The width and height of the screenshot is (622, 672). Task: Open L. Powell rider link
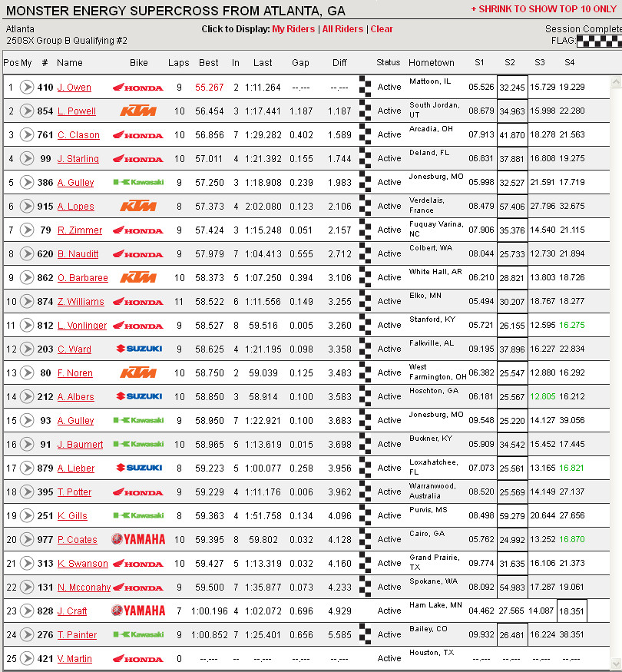(x=77, y=111)
